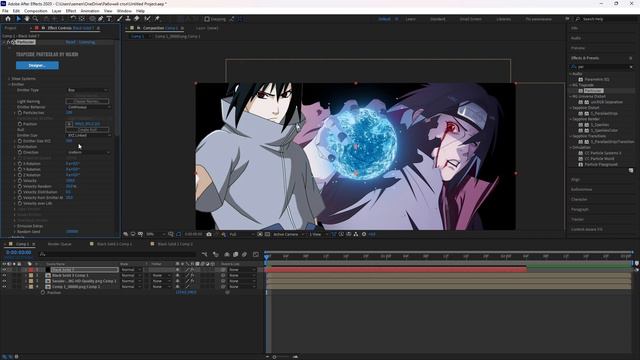This screenshot has width=640, height=360.
Task: Click the Choose Names... button
Action: (x=87, y=101)
